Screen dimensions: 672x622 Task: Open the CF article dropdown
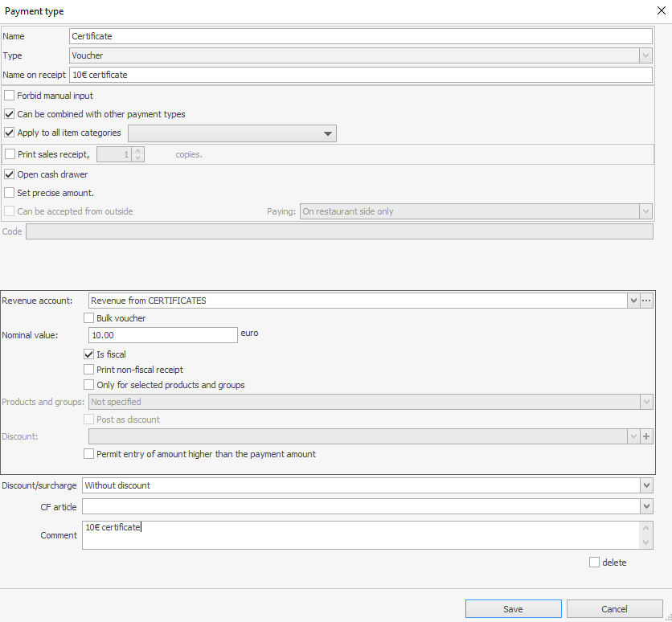click(646, 506)
